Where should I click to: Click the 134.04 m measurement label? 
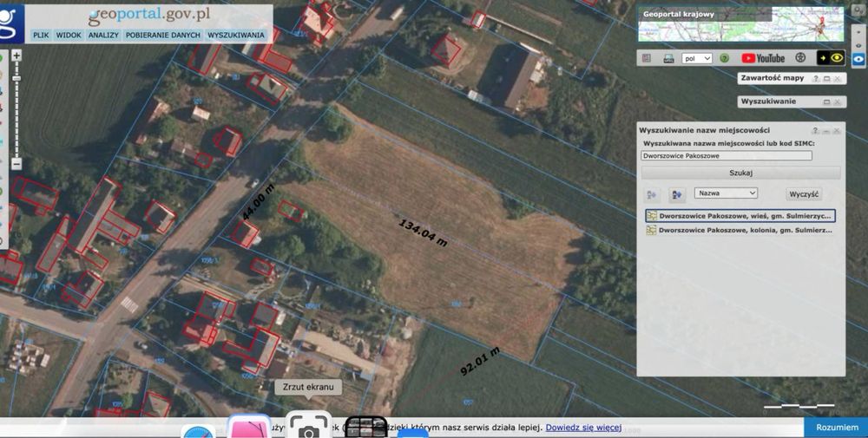(423, 232)
